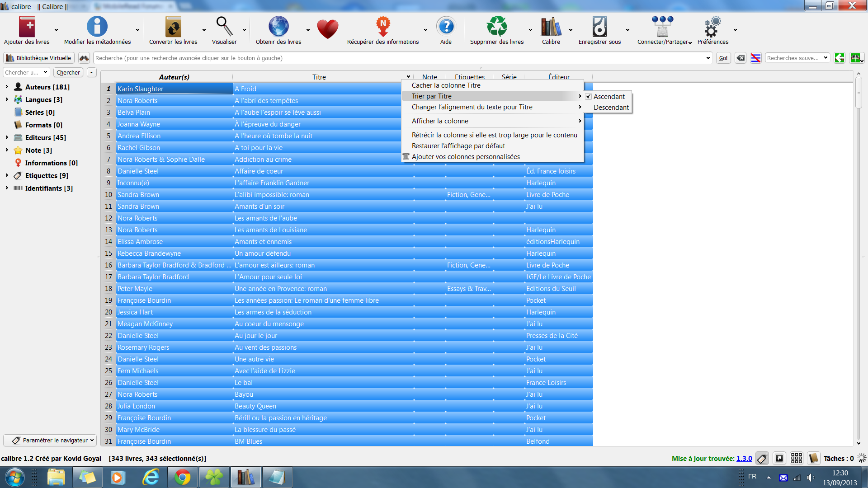Click the Go! search button

[723, 58]
